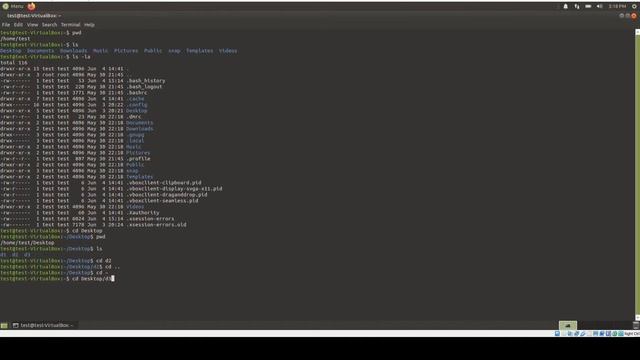Open the Terminal menu in menubar
640x360 pixels.
[x=71, y=24]
